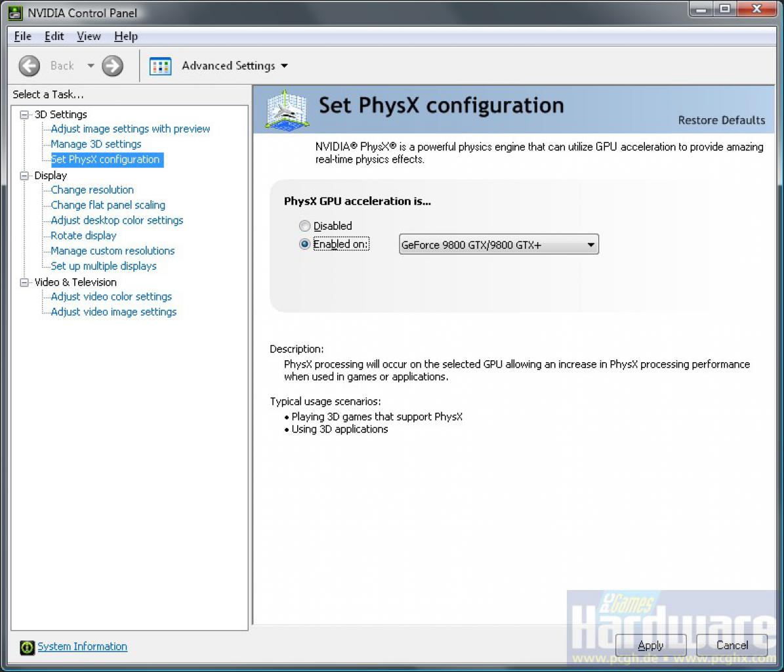This screenshot has height=672, width=784.
Task: Open Manage 3D settings
Action: 96,144
